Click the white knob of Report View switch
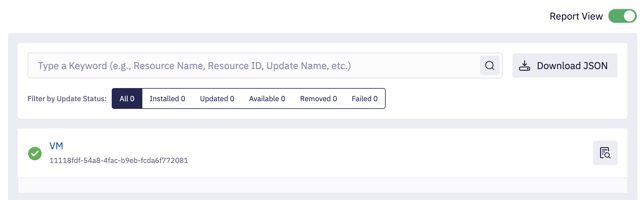Viewport: 644px width, 200px height. (x=629, y=16)
